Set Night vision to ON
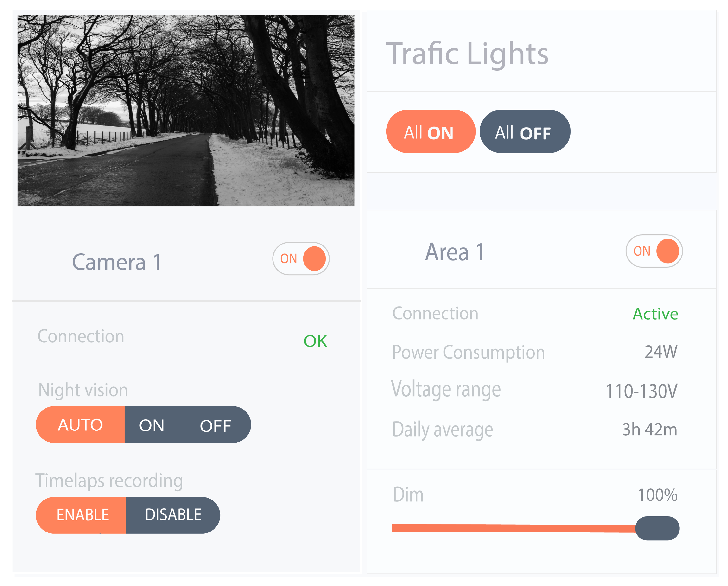728x586 pixels. point(152,425)
